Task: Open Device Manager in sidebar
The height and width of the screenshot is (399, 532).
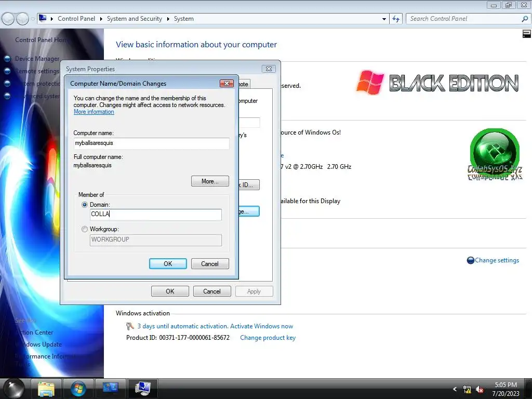Action: point(37,59)
